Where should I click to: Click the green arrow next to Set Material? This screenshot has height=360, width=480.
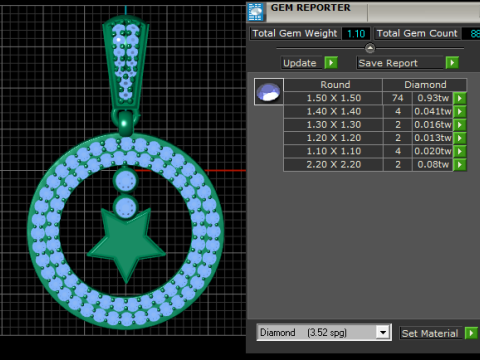(471, 333)
